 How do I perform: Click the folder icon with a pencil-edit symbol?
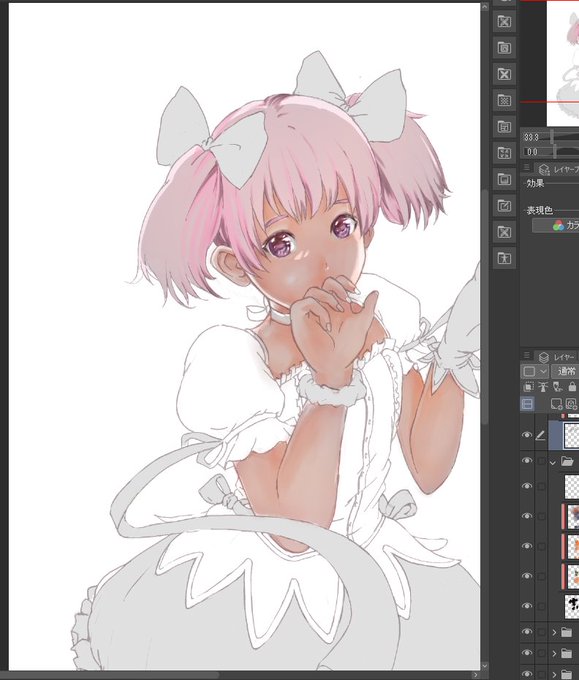(x=504, y=206)
